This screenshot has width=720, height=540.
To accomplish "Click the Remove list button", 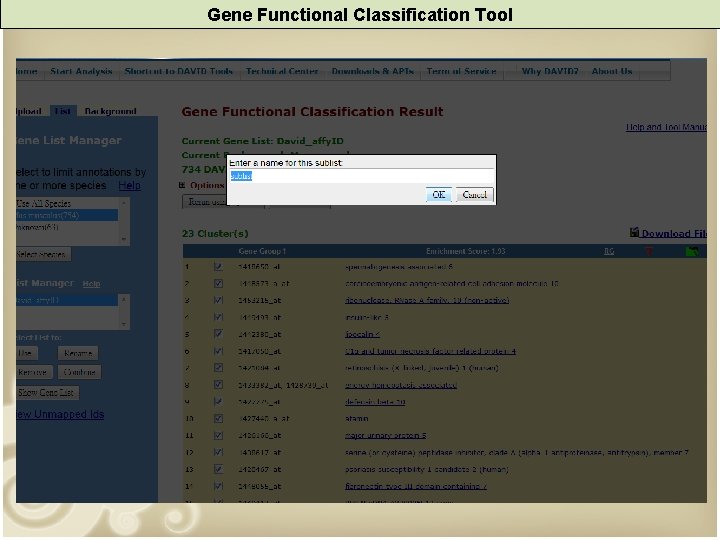I will [x=34, y=372].
